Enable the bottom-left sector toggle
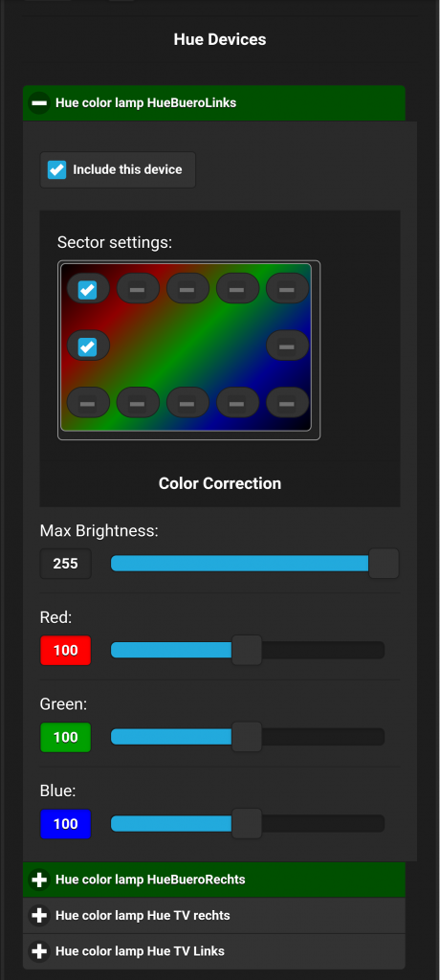This screenshot has height=980, width=440. pyautogui.click(x=87, y=403)
